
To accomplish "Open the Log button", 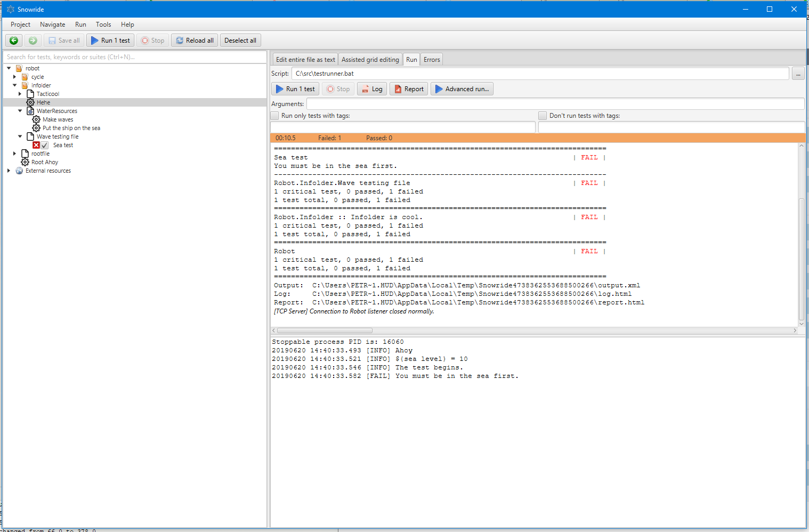I will point(372,89).
